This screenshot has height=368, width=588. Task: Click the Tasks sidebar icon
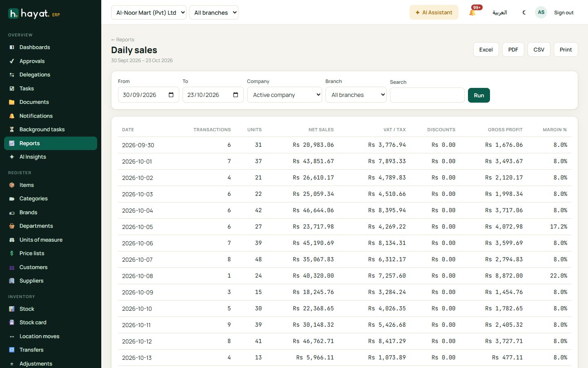tap(12, 89)
